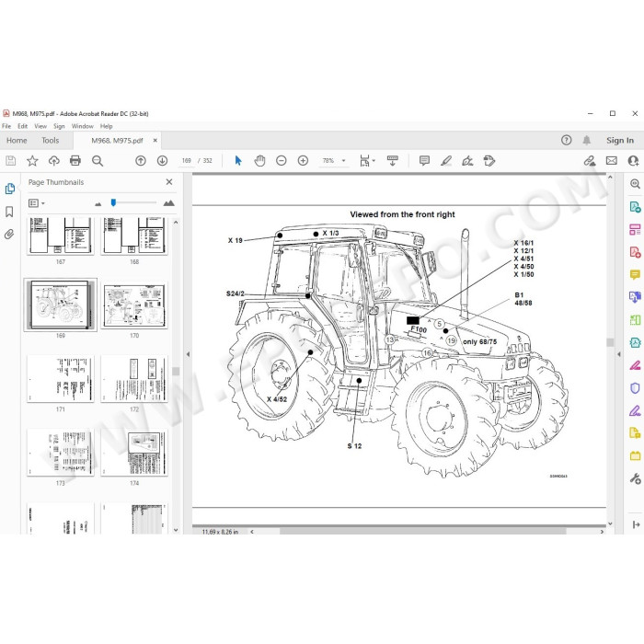This screenshot has width=644, height=644.
Task: Click the Save file icon
Action: tap(11, 161)
